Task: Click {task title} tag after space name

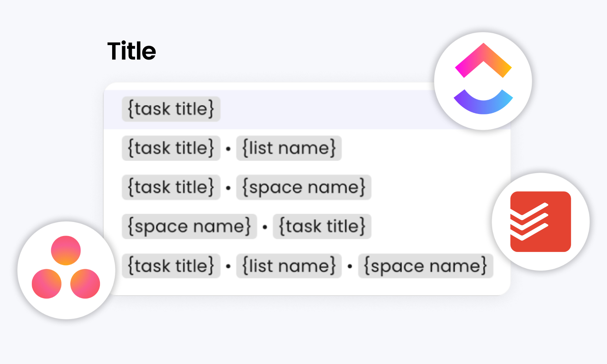Action: pos(322,226)
